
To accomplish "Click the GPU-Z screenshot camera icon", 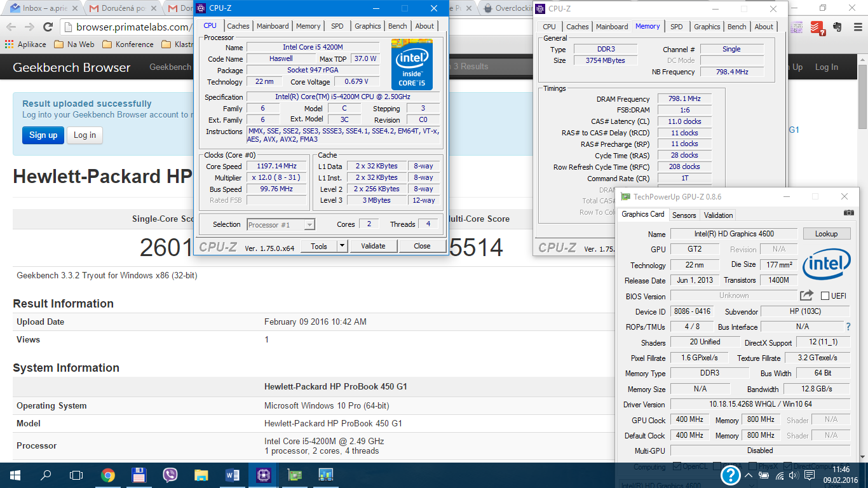I will click(x=848, y=213).
